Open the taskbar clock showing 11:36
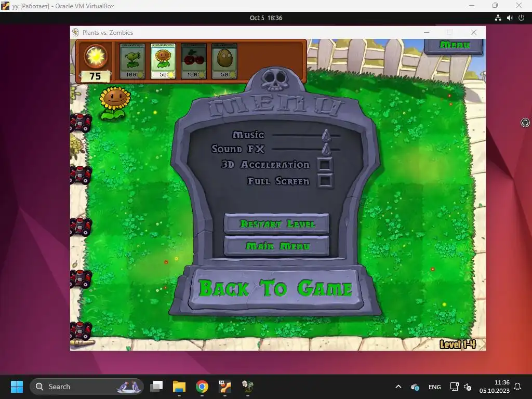 495,387
